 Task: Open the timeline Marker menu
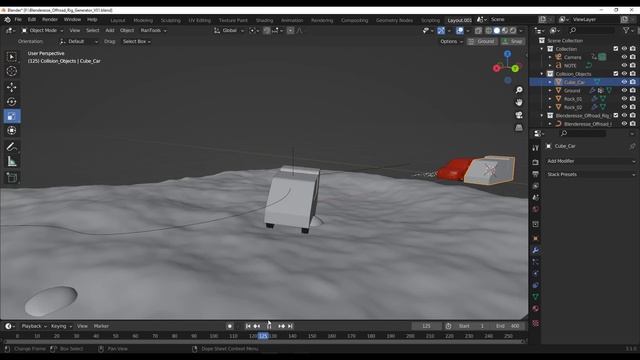(x=101, y=326)
